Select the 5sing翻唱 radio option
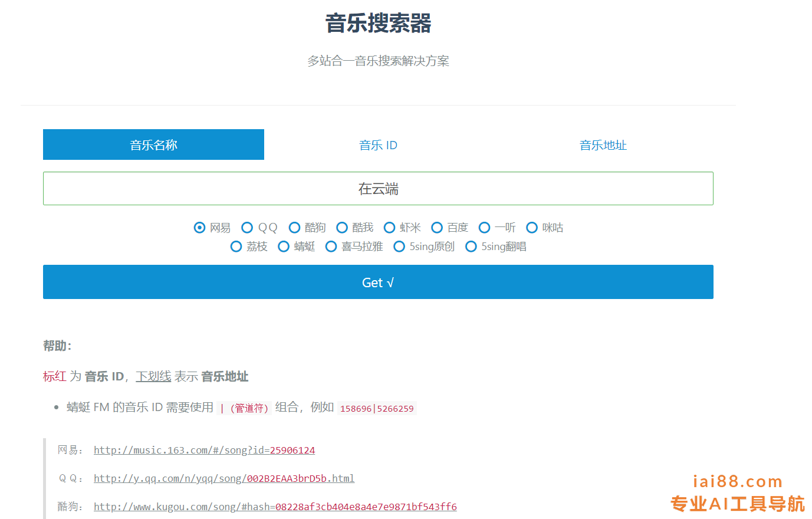 coord(471,247)
